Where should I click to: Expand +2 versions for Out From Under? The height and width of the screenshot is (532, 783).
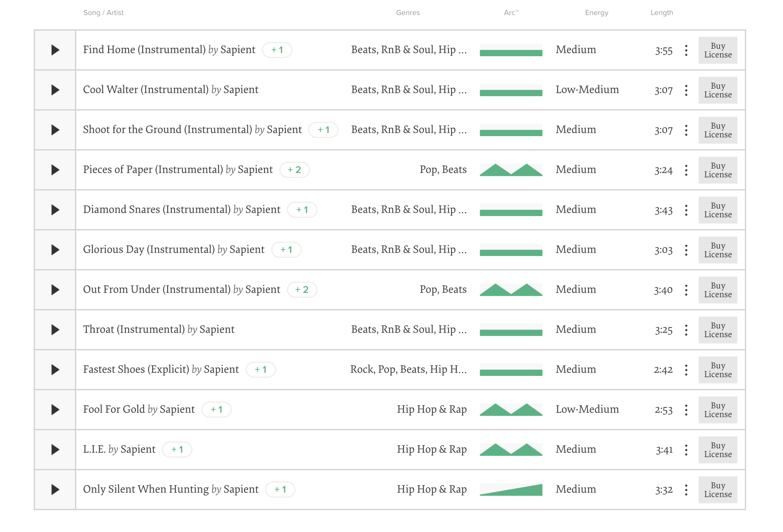(x=302, y=289)
